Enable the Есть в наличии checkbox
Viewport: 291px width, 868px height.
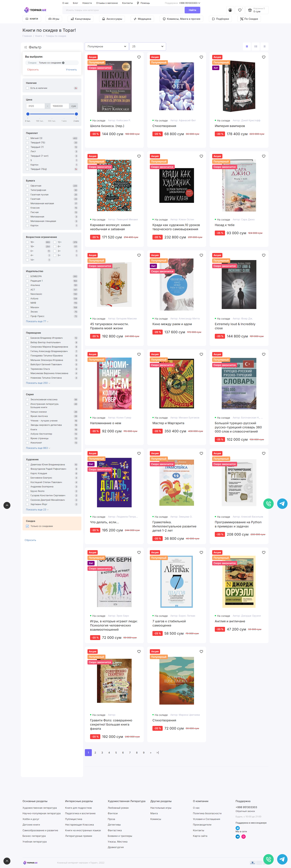pyautogui.click(x=27, y=88)
